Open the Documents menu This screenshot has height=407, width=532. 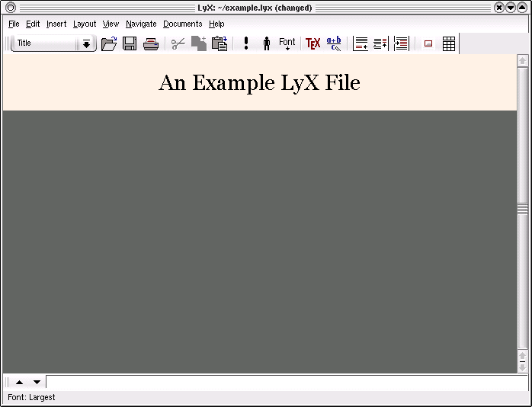click(x=182, y=24)
